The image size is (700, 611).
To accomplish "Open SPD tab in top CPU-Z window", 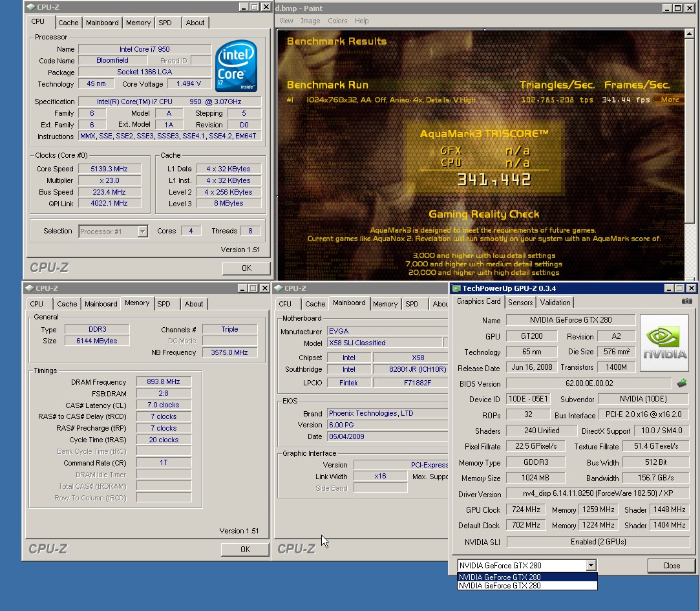I will click(165, 23).
